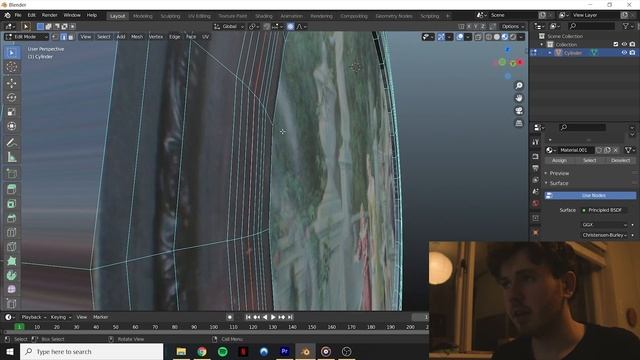Select the Spin tool
Screen dimensions: 640x360
pyautogui.click(x=11, y=275)
